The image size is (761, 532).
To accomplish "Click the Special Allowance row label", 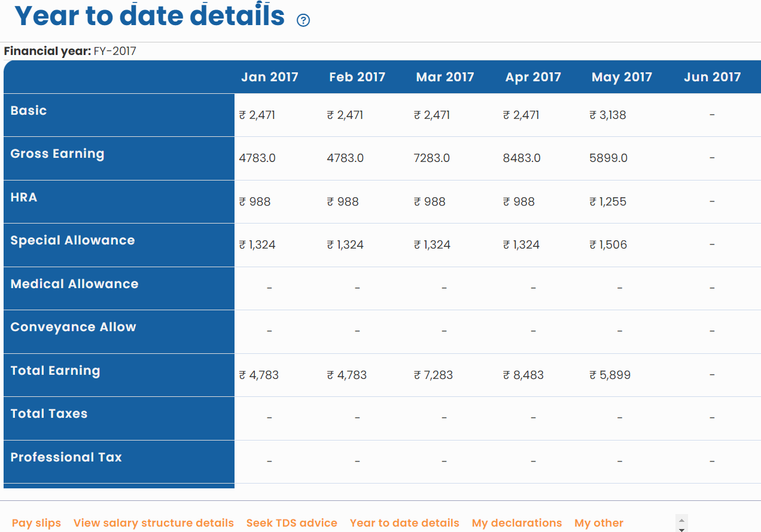I will coord(72,240).
